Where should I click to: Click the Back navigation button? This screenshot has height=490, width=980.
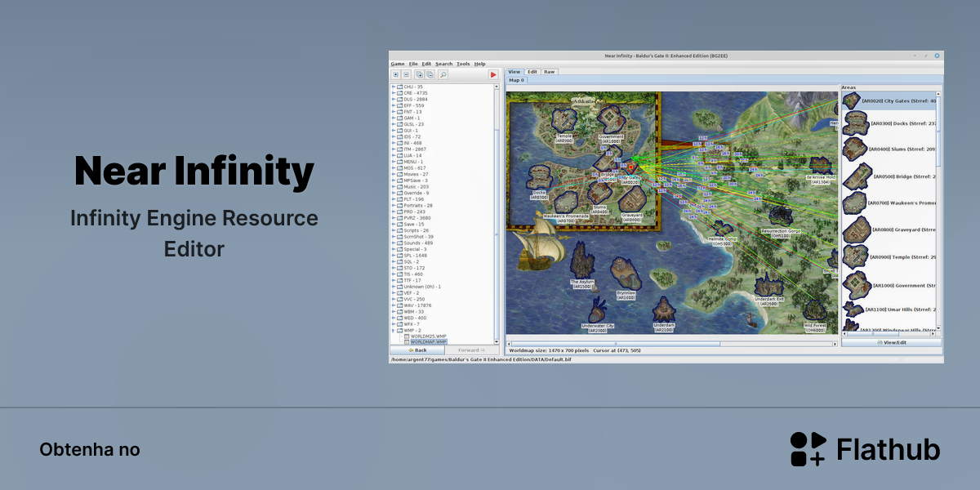point(417,350)
